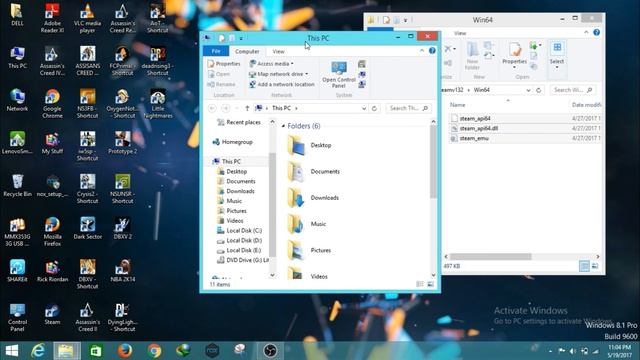Viewport: 640px width, 360px height.
Task: Click New folder in Win64 ribbon
Action: coord(472,56)
